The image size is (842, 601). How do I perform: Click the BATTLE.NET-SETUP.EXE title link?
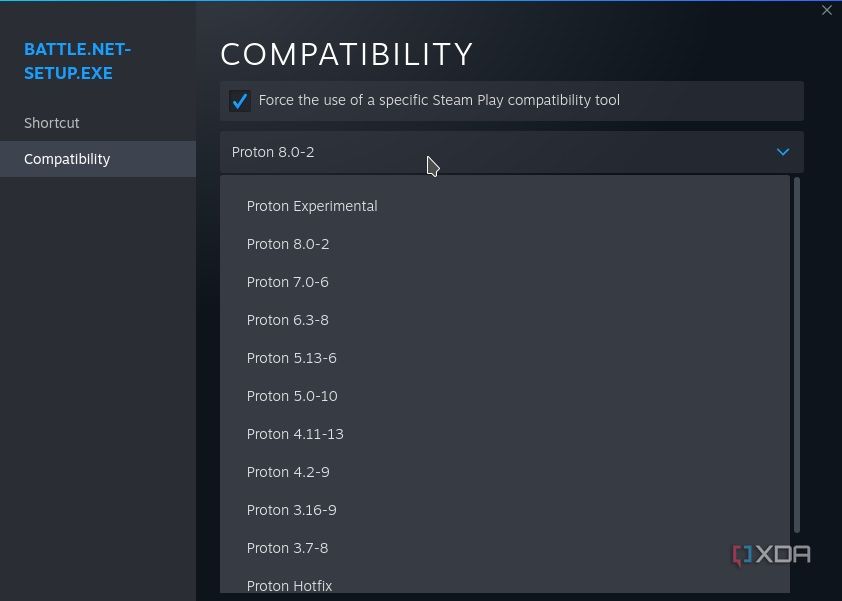(78, 61)
